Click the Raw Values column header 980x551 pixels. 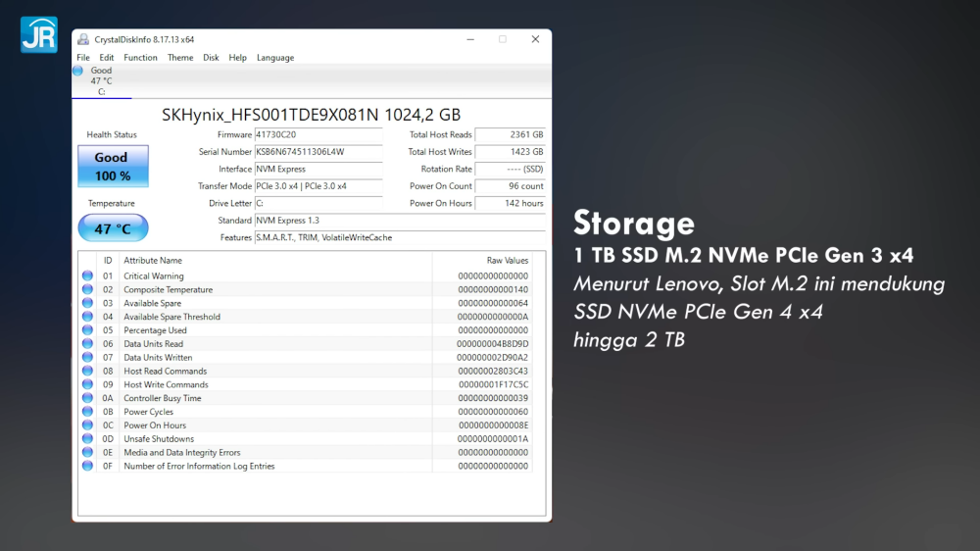[507, 261]
